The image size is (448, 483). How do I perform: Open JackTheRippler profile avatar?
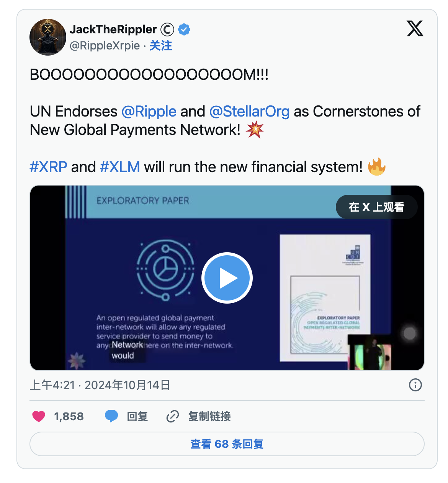pos(48,37)
